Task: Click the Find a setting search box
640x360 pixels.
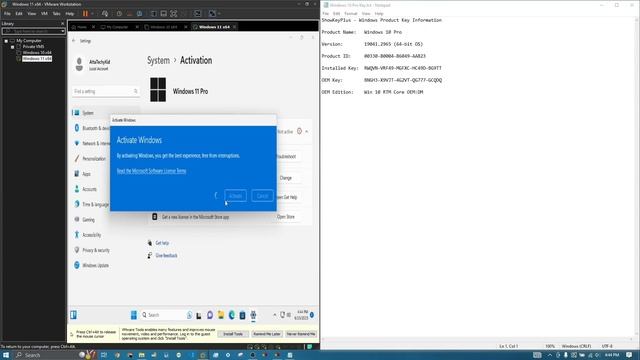Action: click(105, 91)
